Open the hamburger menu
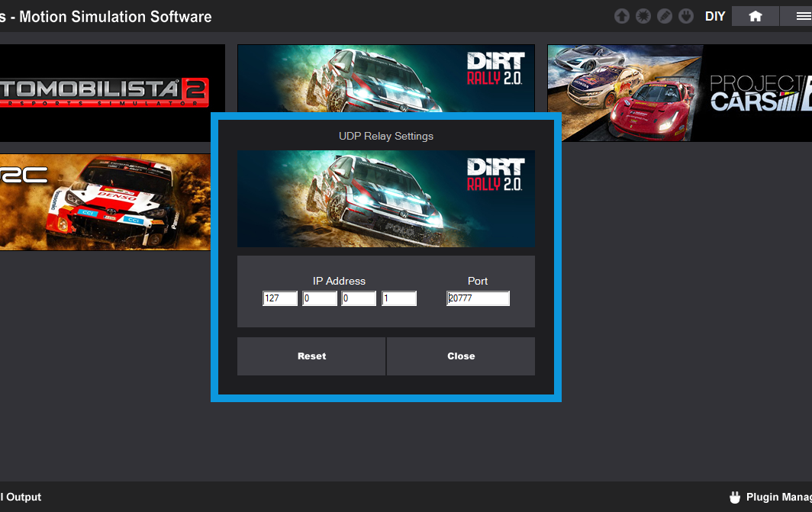This screenshot has width=812, height=512. (801, 16)
